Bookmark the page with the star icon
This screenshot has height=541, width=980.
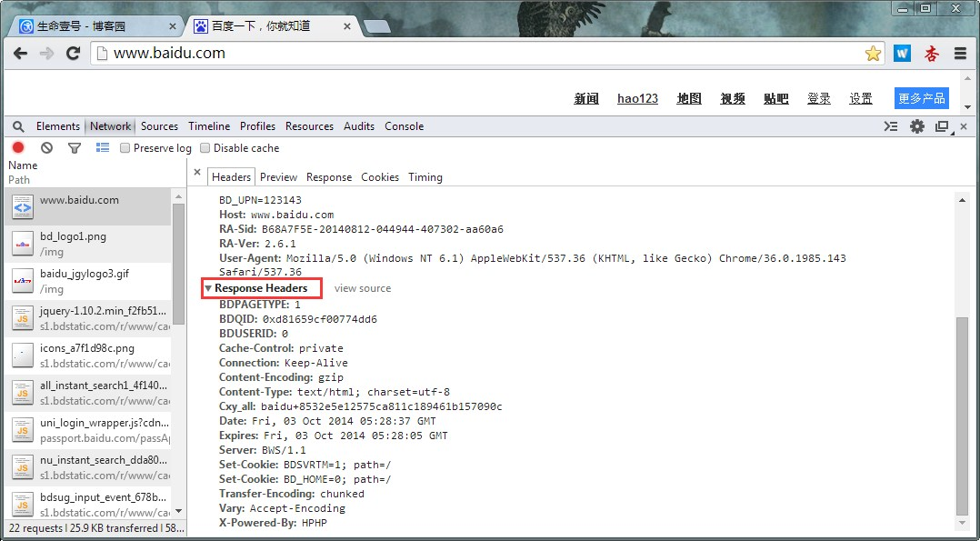pyautogui.click(x=873, y=54)
